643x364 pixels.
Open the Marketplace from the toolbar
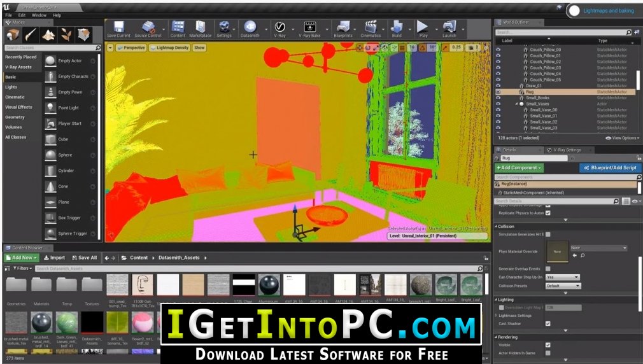point(200,29)
